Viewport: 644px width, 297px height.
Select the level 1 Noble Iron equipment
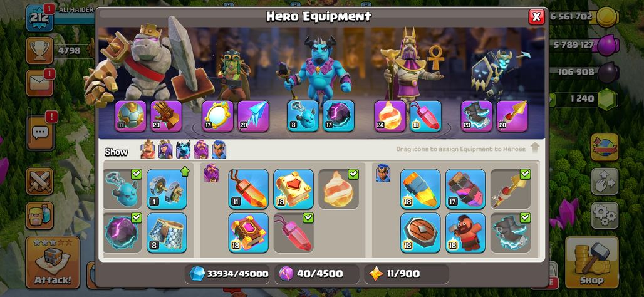167,189
